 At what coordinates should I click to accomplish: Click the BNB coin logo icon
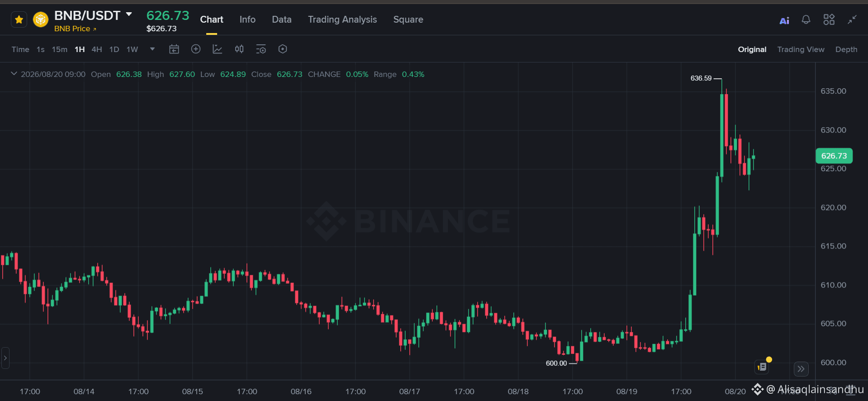pos(41,20)
